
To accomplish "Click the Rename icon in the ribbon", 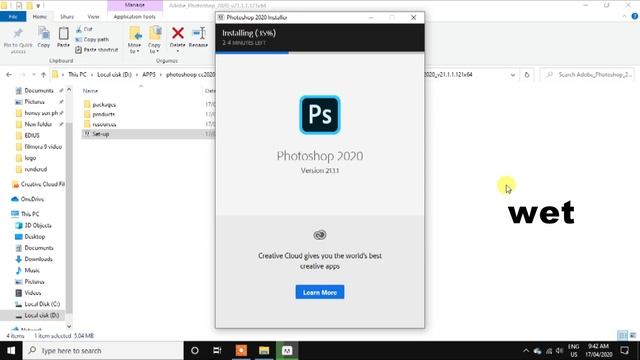I will 198,33.
